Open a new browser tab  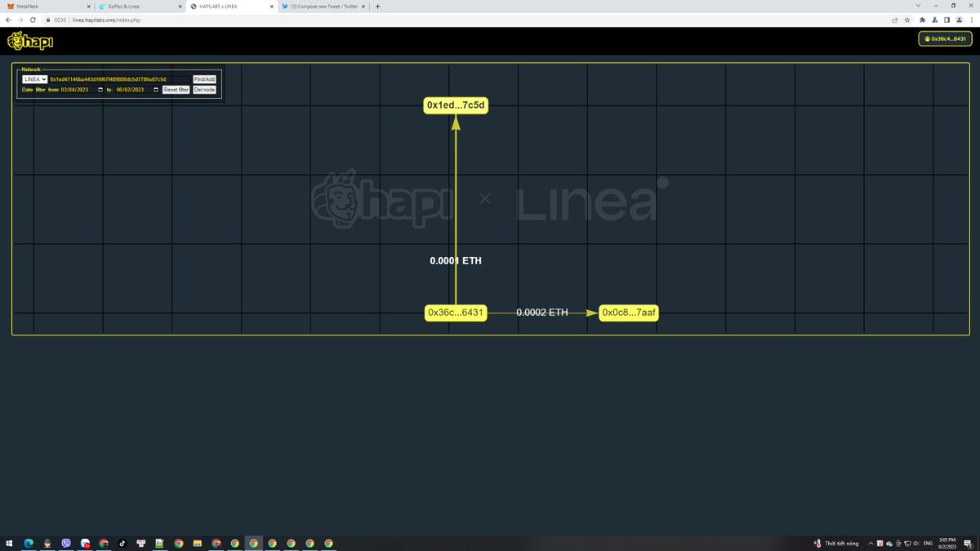pyautogui.click(x=377, y=6)
